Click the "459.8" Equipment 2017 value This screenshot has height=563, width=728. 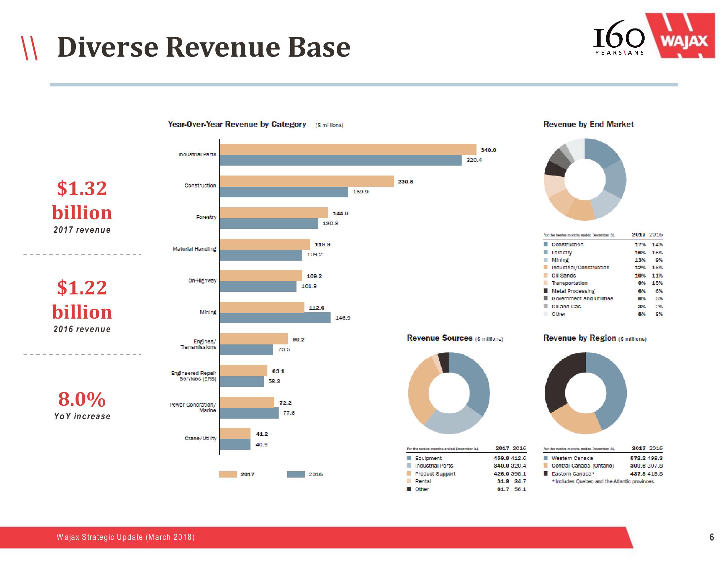(x=501, y=458)
